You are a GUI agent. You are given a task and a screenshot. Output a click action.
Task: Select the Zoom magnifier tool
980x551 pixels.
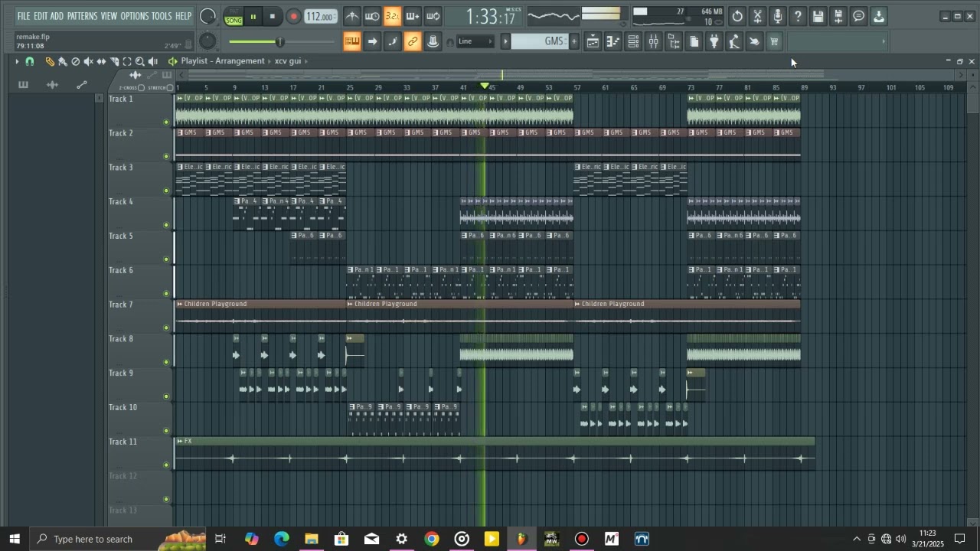coord(140,61)
